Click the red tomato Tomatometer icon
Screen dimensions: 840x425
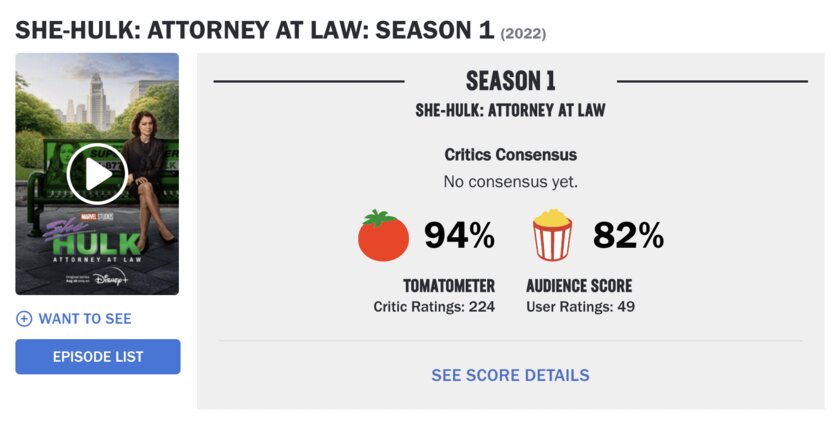click(383, 236)
